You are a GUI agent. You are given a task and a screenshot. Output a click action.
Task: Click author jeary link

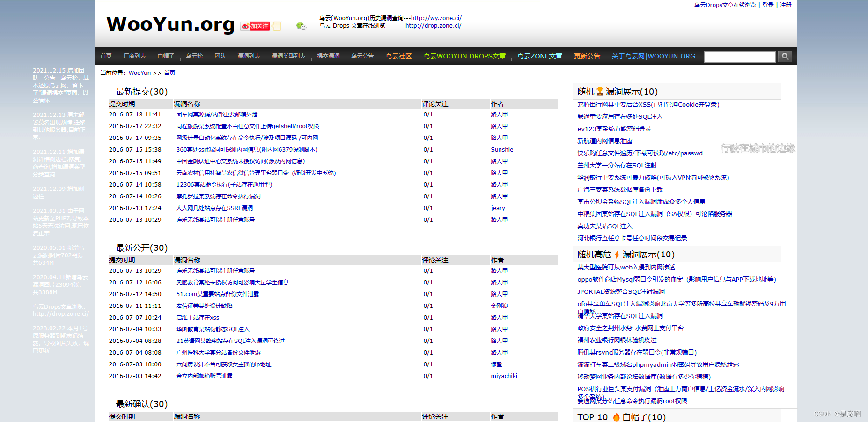click(498, 208)
